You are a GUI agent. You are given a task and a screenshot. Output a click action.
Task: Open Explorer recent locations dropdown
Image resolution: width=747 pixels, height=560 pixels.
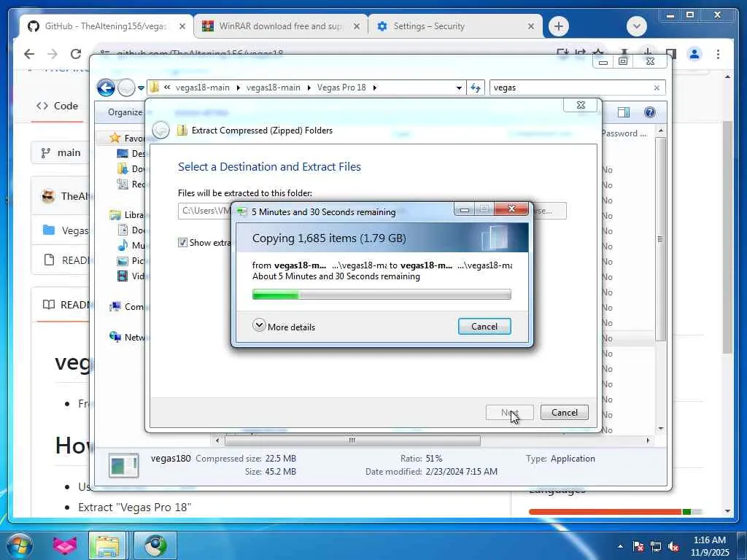[141, 87]
